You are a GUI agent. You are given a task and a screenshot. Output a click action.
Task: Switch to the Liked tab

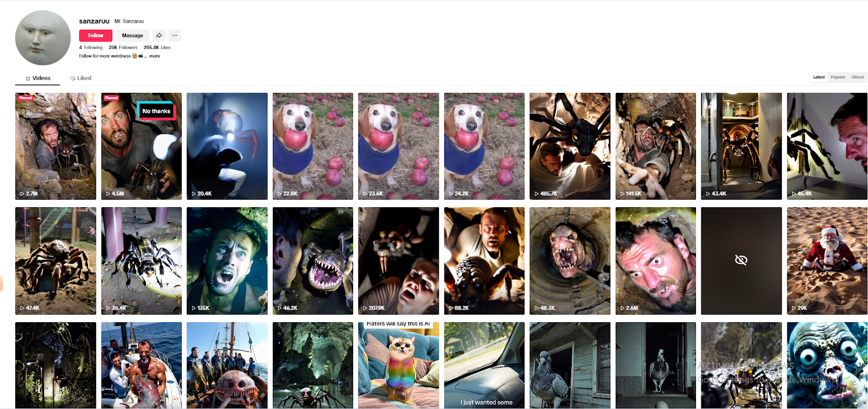pyautogui.click(x=80, y=78)
